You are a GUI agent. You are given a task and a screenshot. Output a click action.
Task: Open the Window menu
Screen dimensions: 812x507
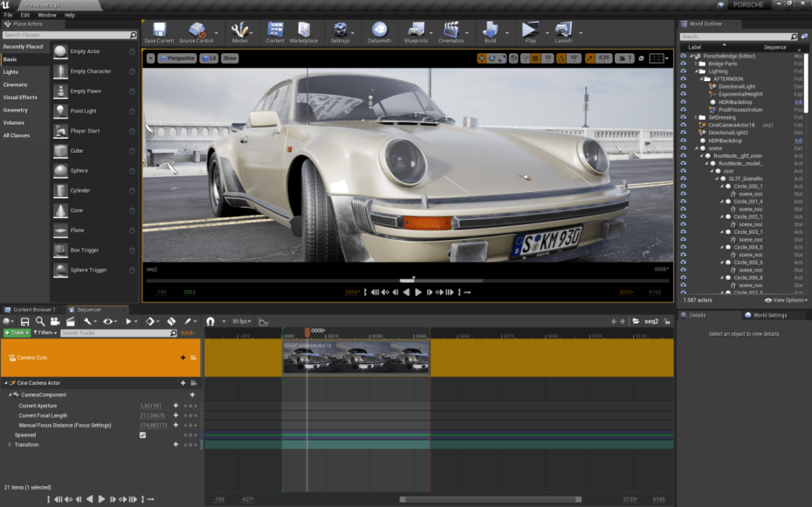tap(46, 15)
